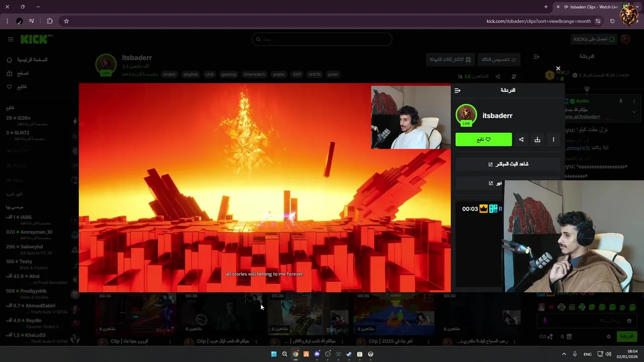
Task: Click the chill channel tag
Action: [x=210, y=74]
